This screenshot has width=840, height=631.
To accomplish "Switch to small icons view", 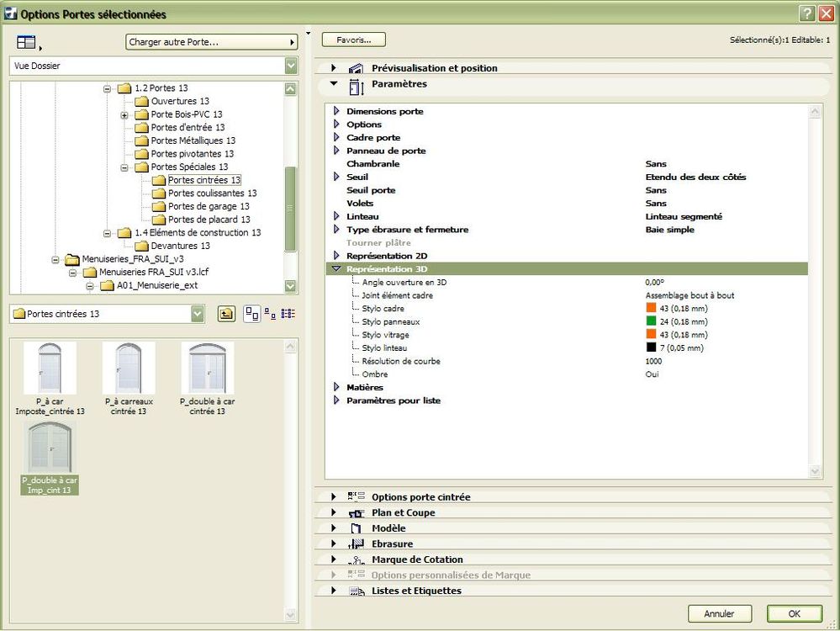I will click(x=270, y=314).
